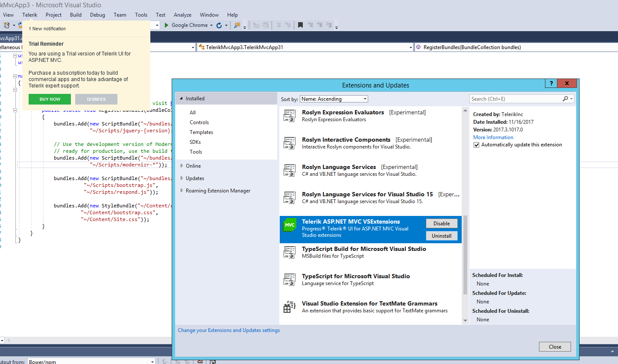This screenshot has width=618, height=364.
Task: Click the TypeScript for Microsoft Visual Studio icon
Action: (x=290, y=280)
